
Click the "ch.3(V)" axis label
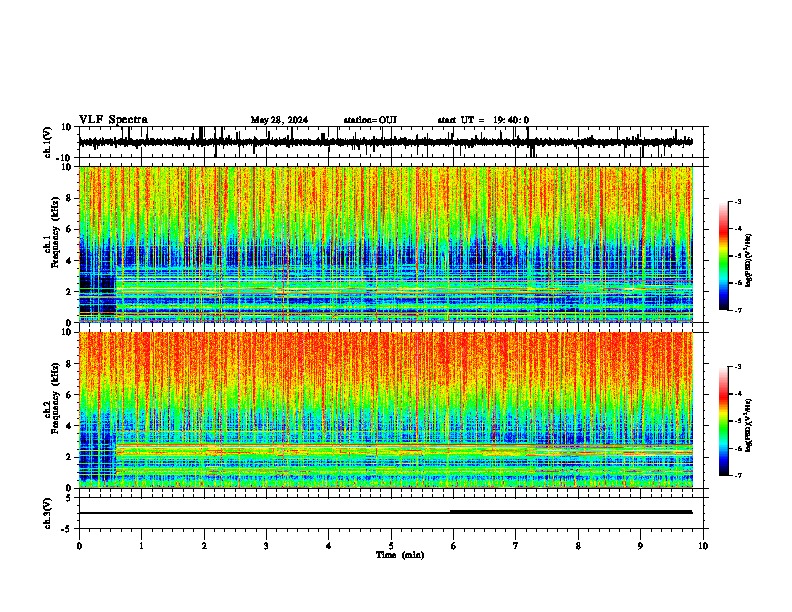click(48, 513)
